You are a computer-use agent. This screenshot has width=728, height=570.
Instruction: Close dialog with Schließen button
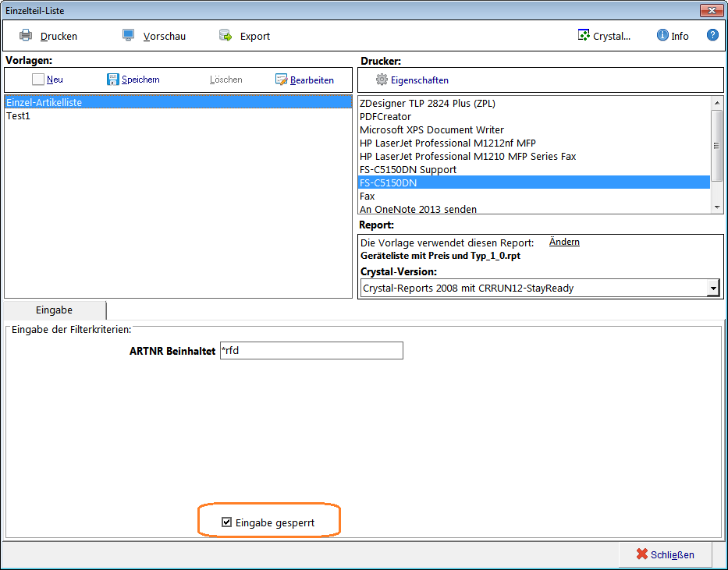click(x=666, y=554)
